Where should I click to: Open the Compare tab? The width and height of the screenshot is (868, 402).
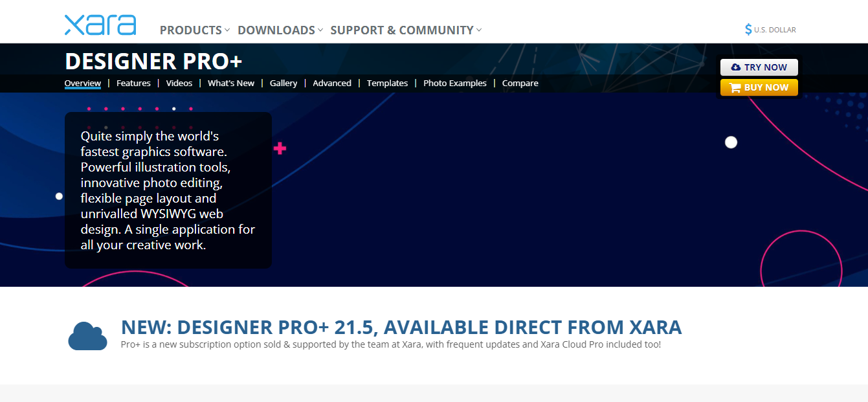(520, 83)
